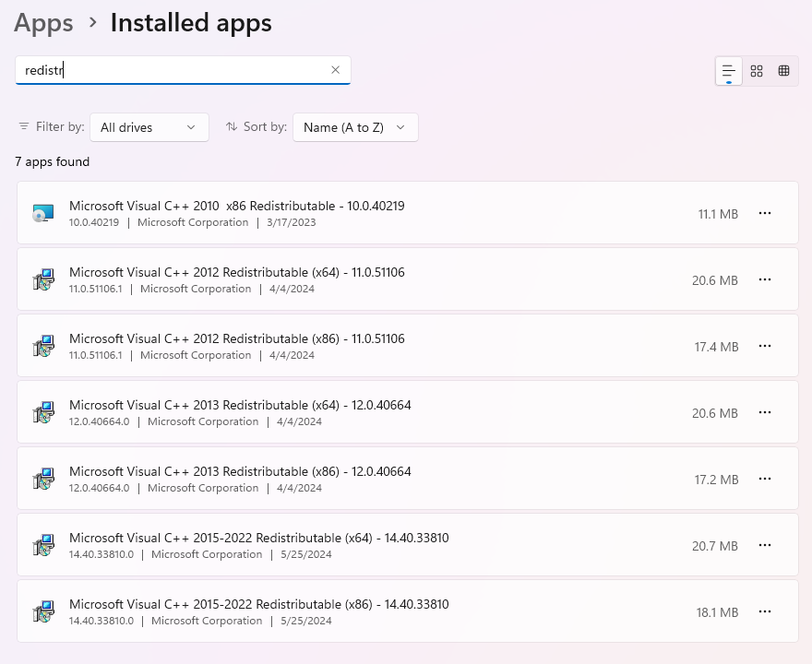Click the Visual C++ 2013 (x86) installer icon
Viewport: 812px width, 664px height.
[x=42, y=479]
